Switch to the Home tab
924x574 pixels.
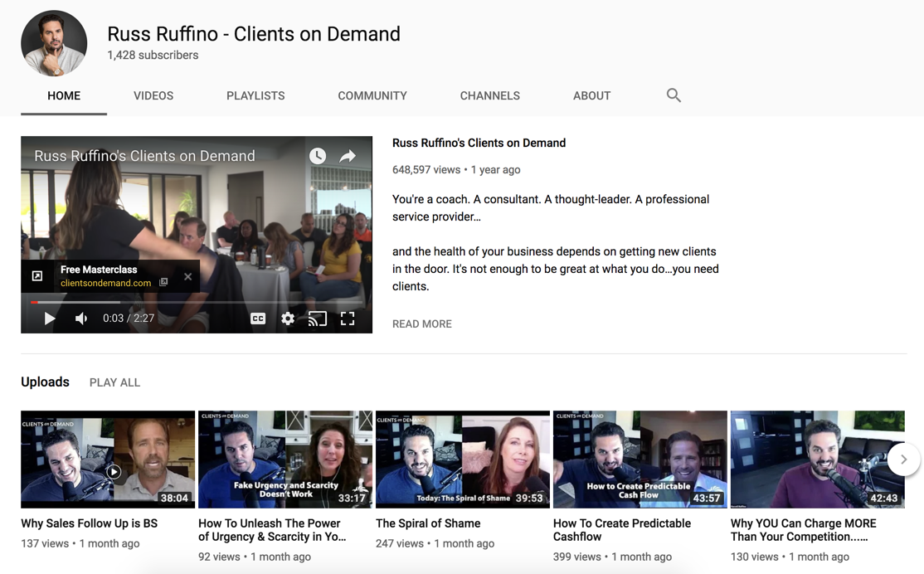(x=64, y=96)
